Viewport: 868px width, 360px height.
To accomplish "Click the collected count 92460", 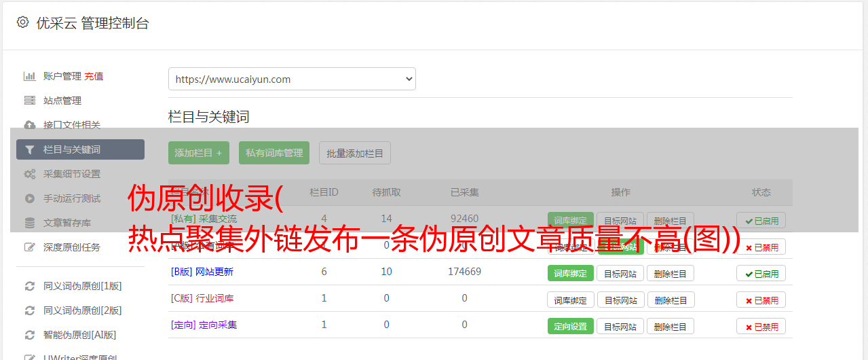I will 464,219.
